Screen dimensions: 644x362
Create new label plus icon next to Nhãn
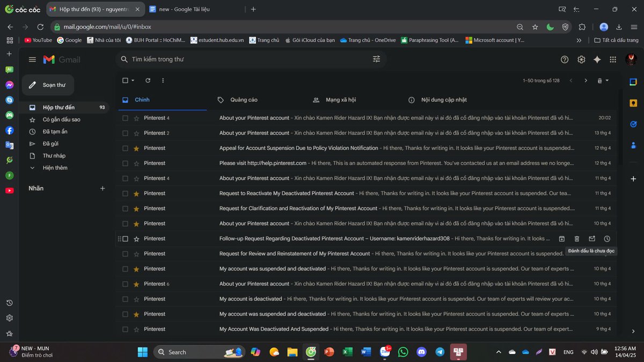[x=103, y=188]
